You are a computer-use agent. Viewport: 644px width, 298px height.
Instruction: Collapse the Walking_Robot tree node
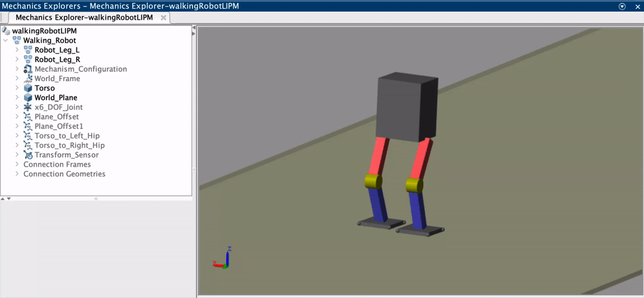tap(5, 41)
